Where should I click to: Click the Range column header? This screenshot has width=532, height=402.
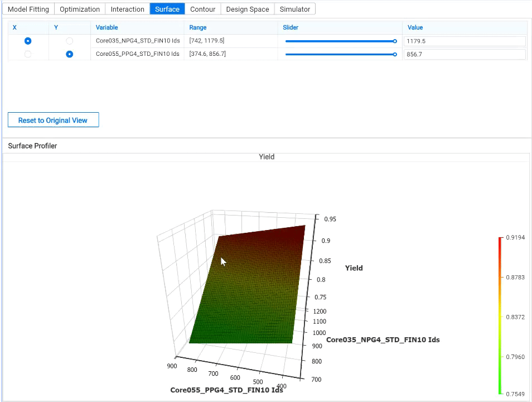coord(198,27)
